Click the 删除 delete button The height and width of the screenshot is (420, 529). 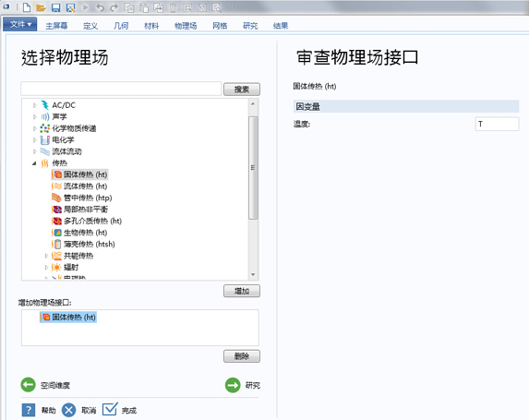coord(242,356)
